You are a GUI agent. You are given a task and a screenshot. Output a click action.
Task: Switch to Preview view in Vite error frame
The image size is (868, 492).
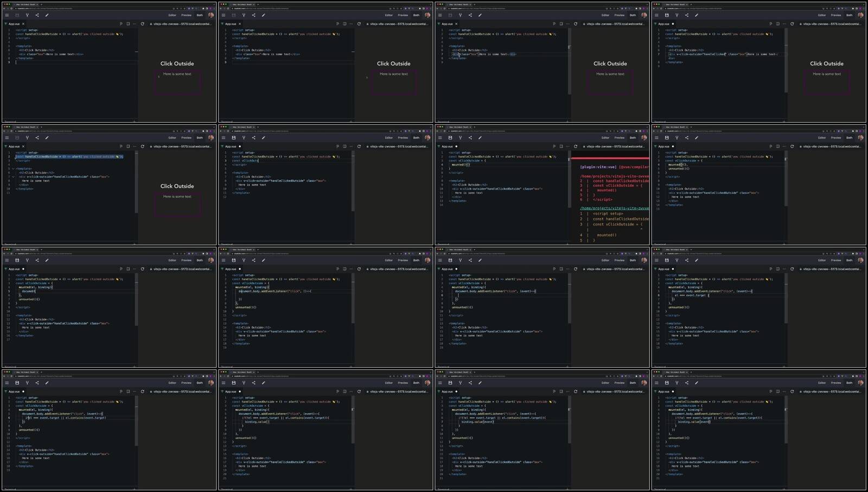coord(620,138)
